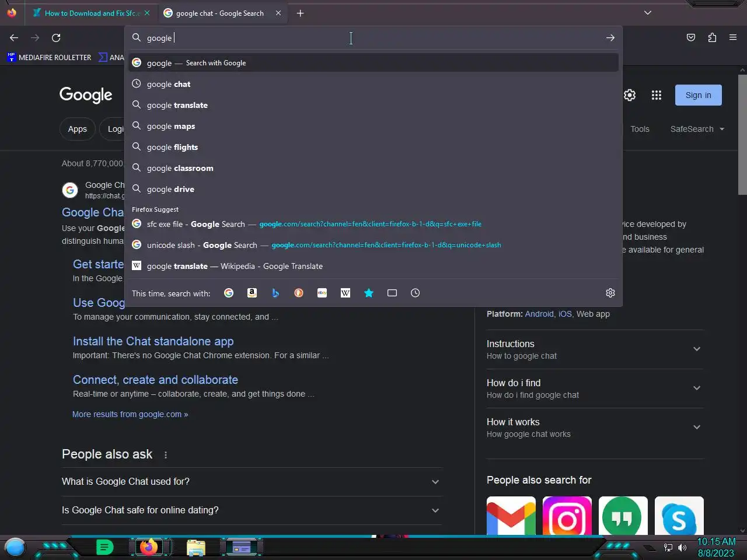Search with Wikipedia one-off engine icon
The width and height of the screenshot is (747, 560).
point(345,293)
